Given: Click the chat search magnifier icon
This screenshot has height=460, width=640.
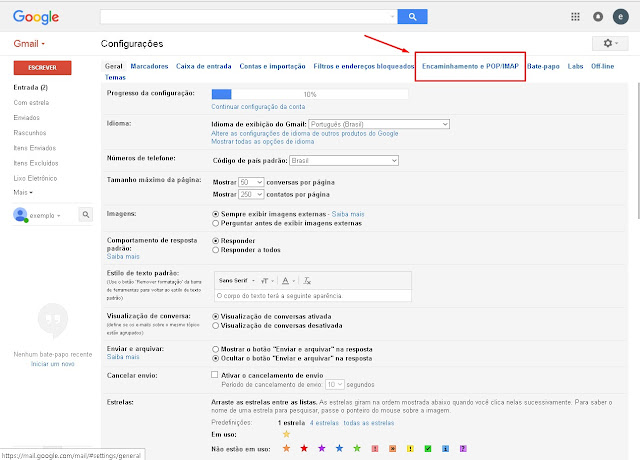Looking at the screenshot, I should (x=86, y=214).
